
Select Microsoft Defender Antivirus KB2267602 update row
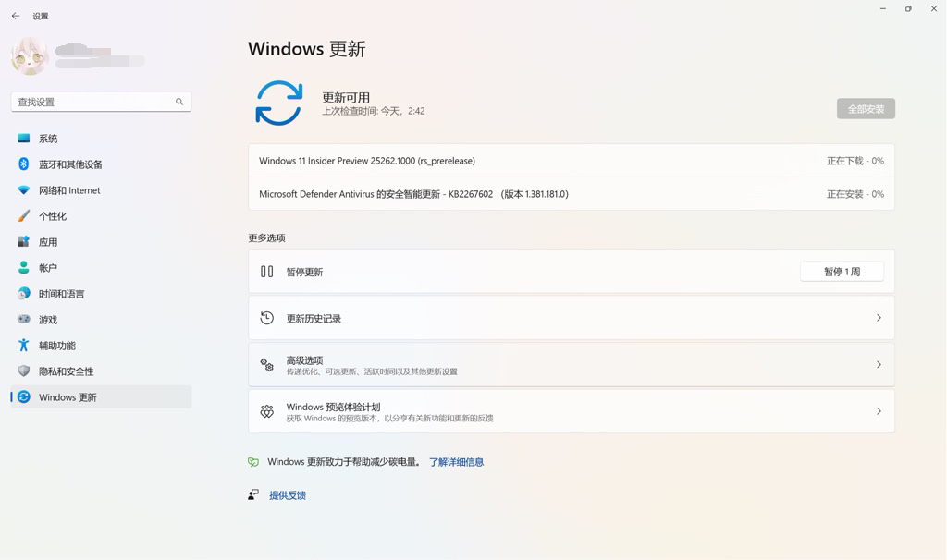click(572, 194)
